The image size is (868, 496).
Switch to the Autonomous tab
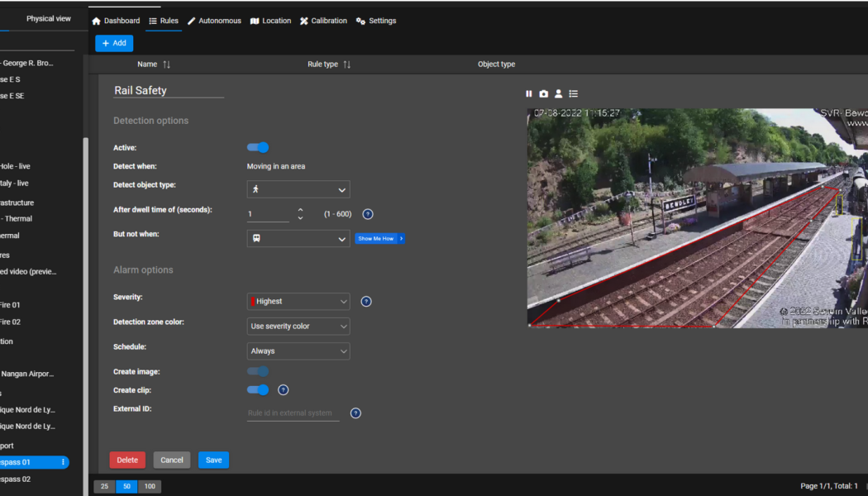[x=214, y=21]
